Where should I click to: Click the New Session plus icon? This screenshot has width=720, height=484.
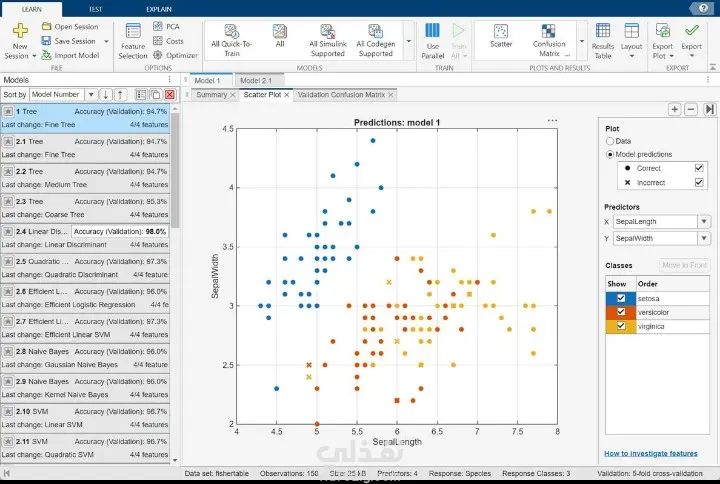coord(20,31)
